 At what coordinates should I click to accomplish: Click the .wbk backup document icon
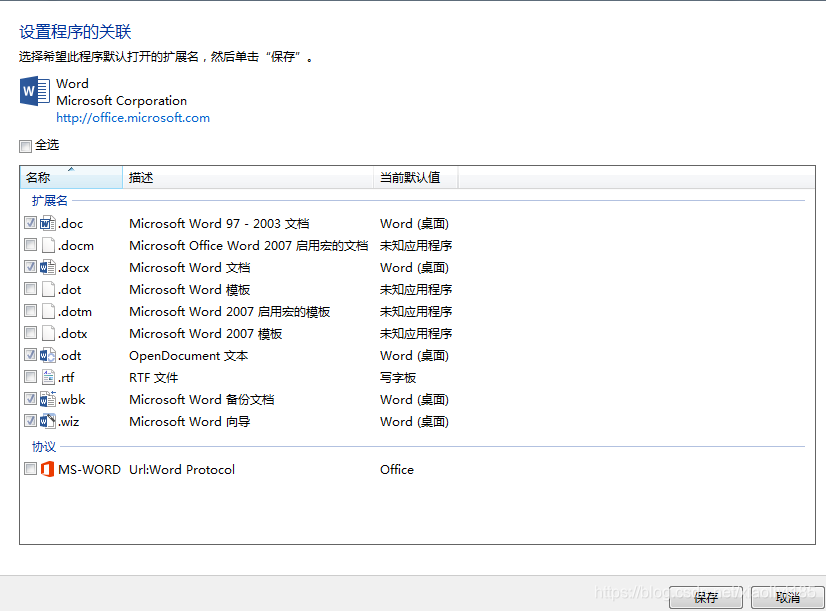point(47,400)
